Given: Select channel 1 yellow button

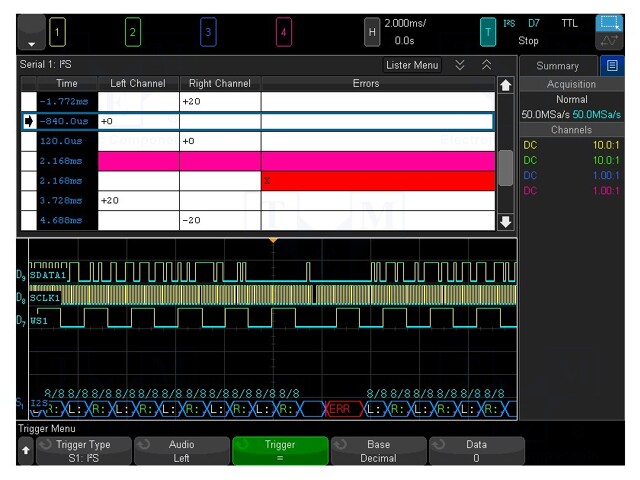Looking at the screenshot, I should (x=58, y=32).
